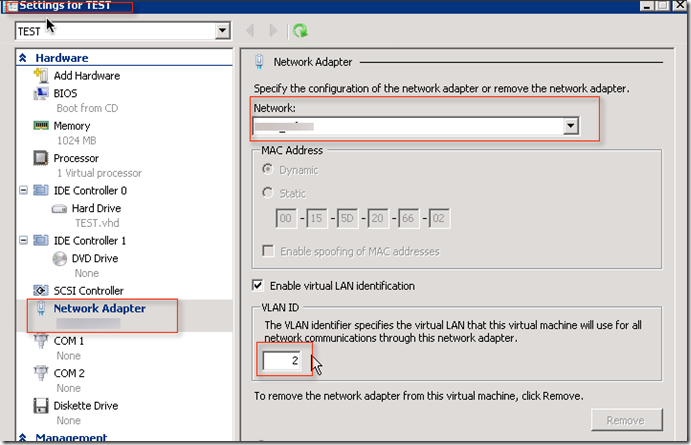Uncheck Enable virtual LAN identification
Viewport: 691px width, 445px height.
tap(258, 285)
